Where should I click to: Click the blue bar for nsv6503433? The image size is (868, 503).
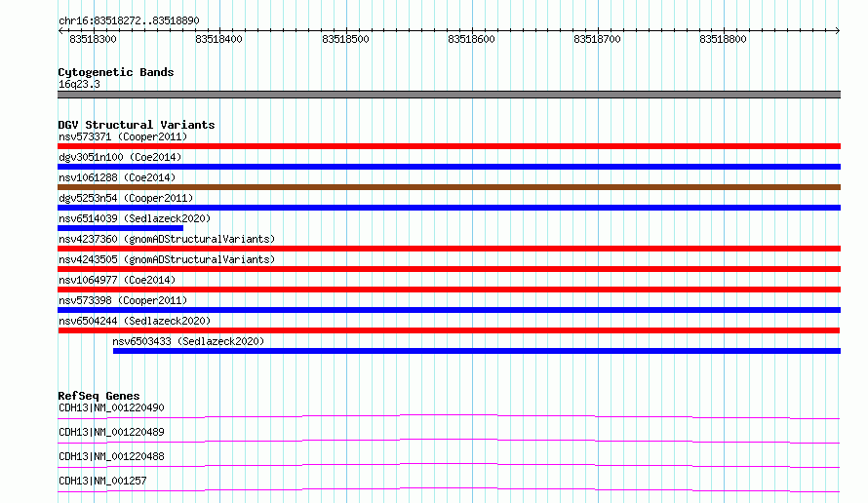coord(477,351)
